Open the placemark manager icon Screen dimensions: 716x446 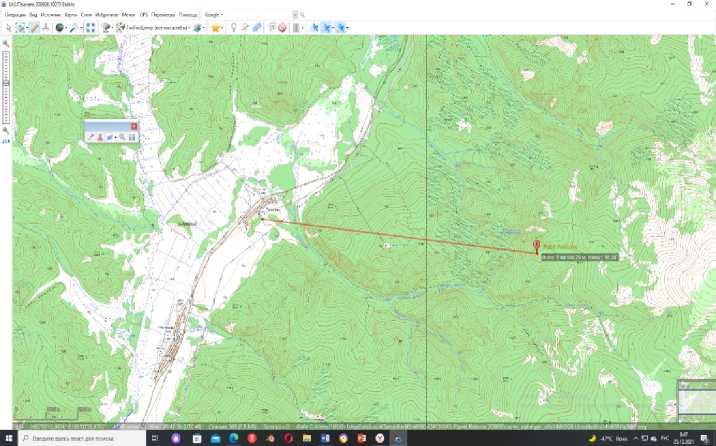pyautogui.click(x=272, y=28)
